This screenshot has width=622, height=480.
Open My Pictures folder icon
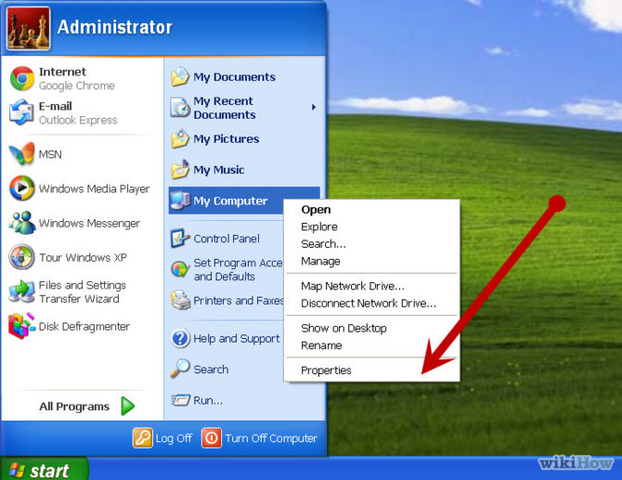coord(180,139)
